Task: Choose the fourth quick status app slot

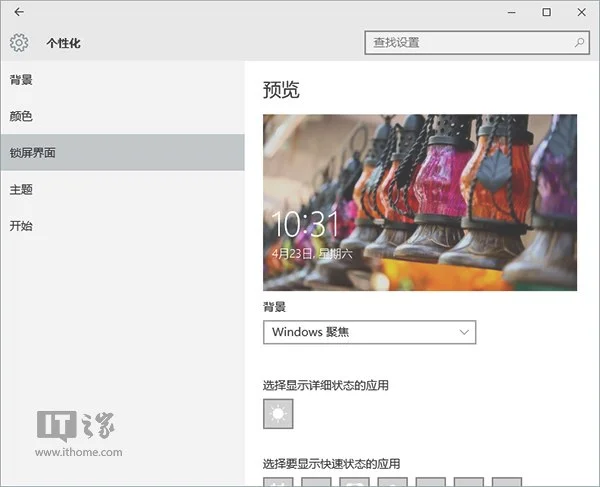Action: pos(391,481)
